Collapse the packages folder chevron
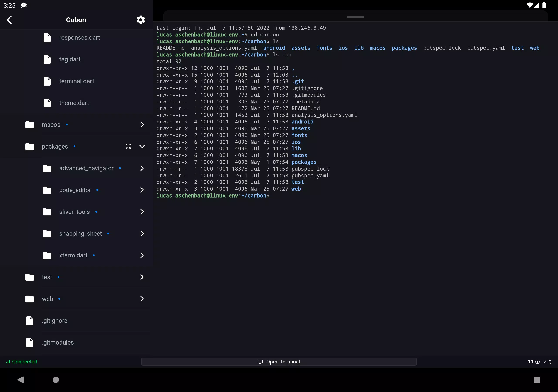Screen dimensions: 558x392 [142, 146]
